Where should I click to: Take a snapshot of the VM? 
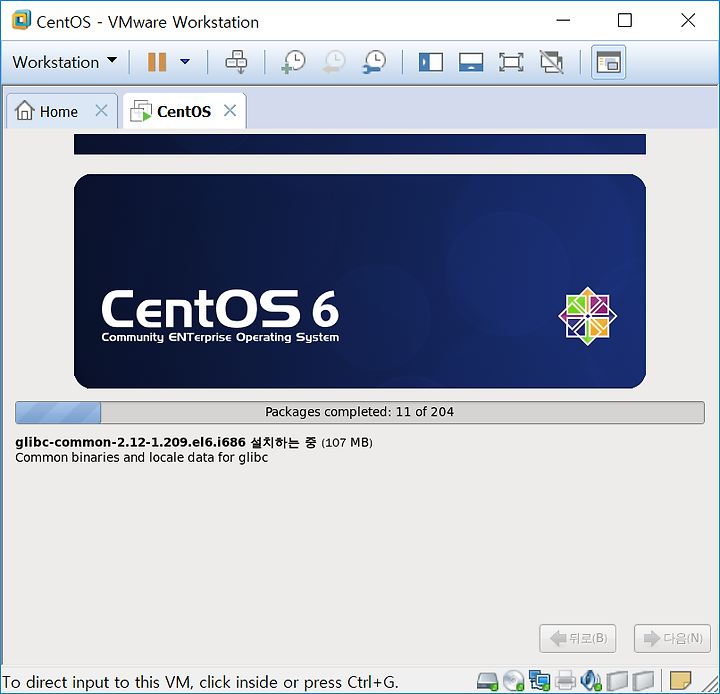click(x=293, y=62)
